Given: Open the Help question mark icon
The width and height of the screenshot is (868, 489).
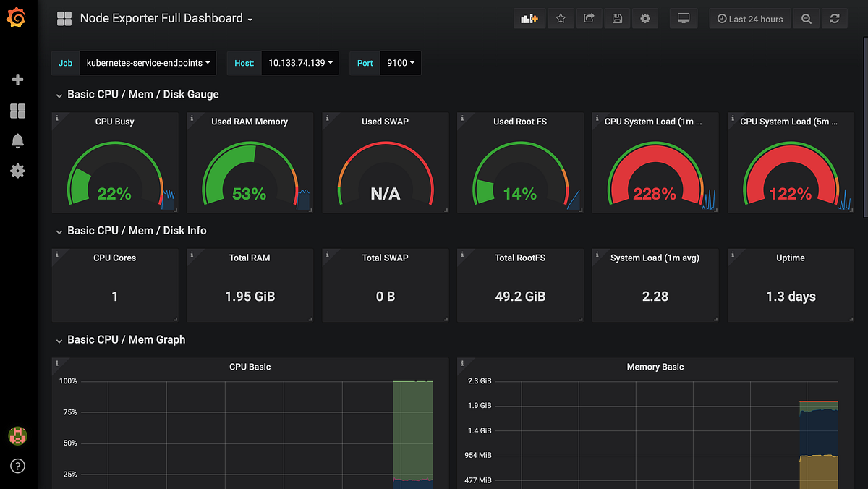Looking at the screenshot, I should [x=18, y=466].
